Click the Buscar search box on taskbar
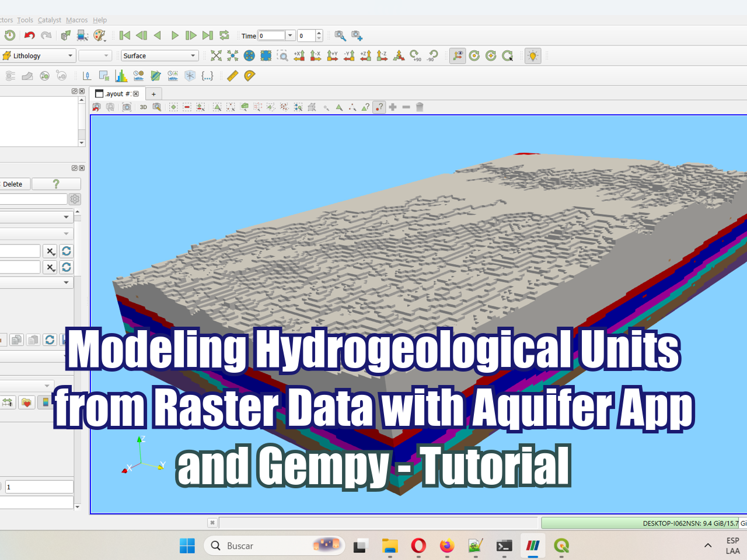Screen dimensions: 747x560 [x=274, y=545]
